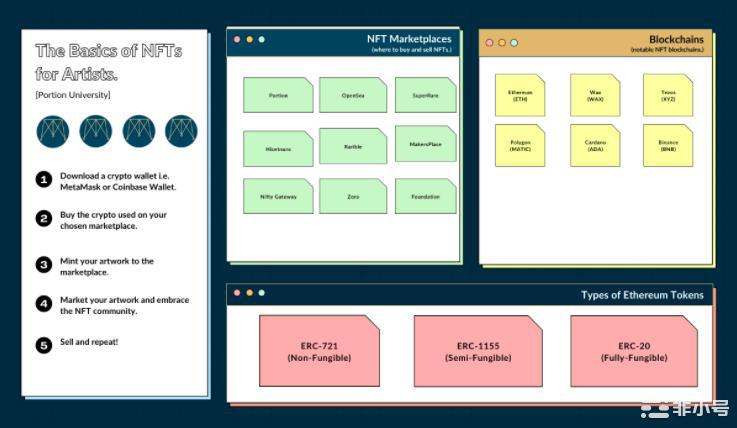
Task: Click red dot in NFT Marketplaces window
Action: [237, 40]
